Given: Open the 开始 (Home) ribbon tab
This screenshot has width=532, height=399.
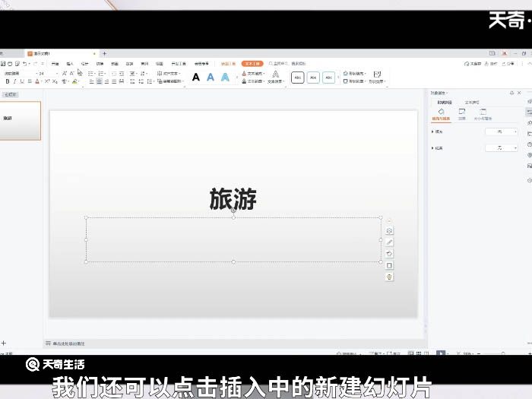Looking at the screenshot, I should (x=55, y=63).
